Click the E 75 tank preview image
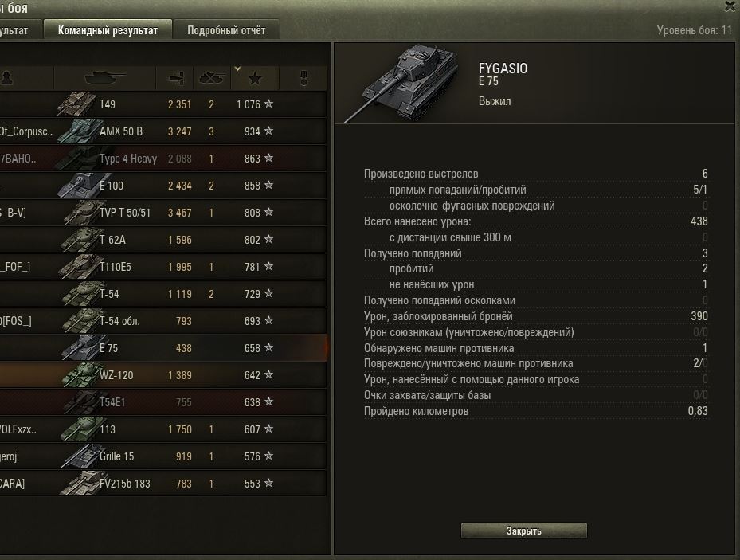The height and width of the screenshot is (560, 740). coord(401,83)
